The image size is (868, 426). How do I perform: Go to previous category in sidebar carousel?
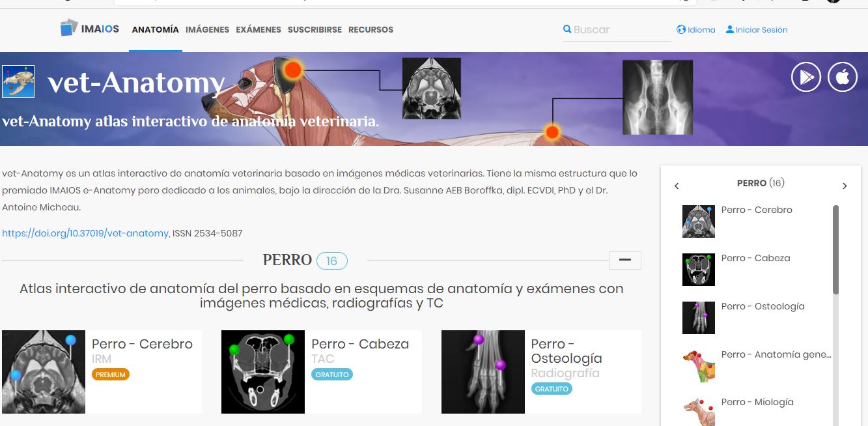(x=677, y=186)
